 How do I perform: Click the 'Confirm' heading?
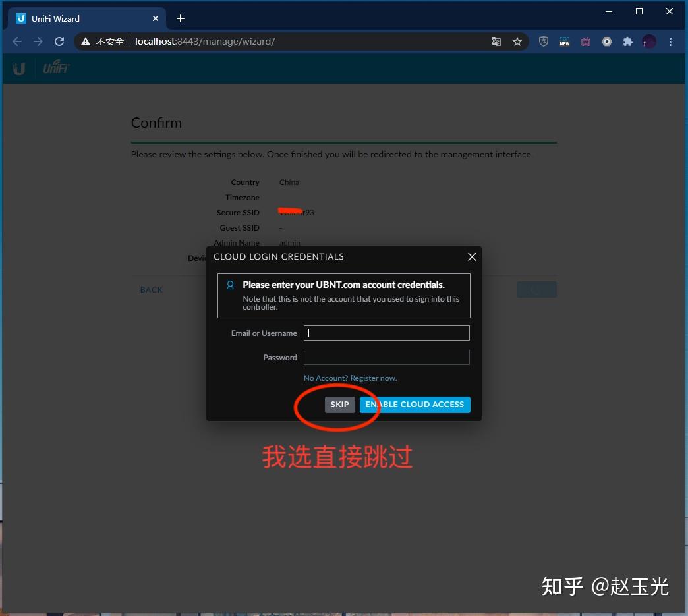click(156, 123)
